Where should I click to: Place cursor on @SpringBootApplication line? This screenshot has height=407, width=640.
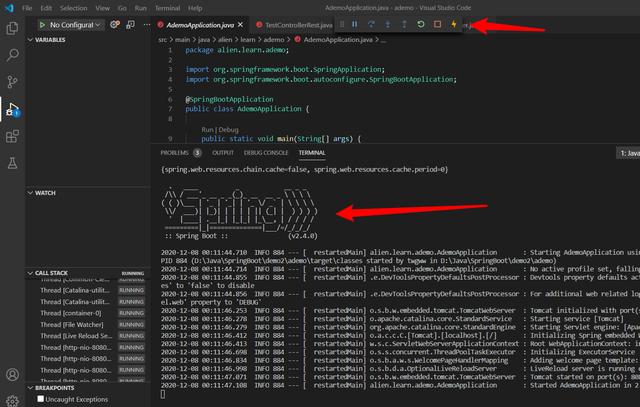(229, 99)
